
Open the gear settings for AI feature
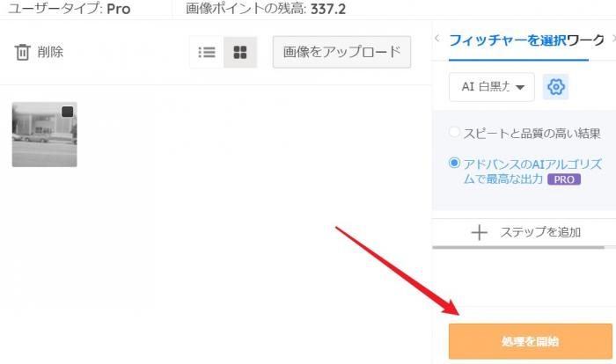click(555, 87)
